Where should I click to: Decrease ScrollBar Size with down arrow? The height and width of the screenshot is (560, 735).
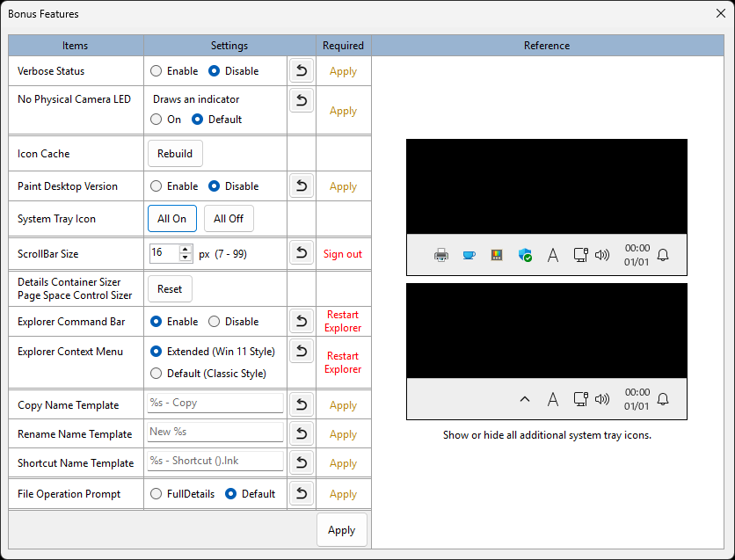click(x=186, y=258)
